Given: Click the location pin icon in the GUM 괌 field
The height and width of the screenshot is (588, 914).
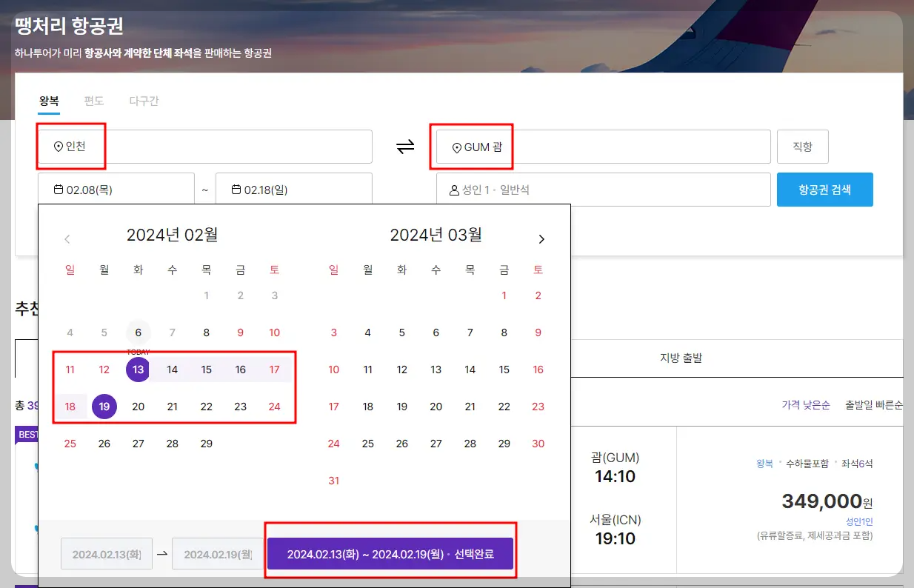Looking at the screenshot, I should [x=456, y=146].
